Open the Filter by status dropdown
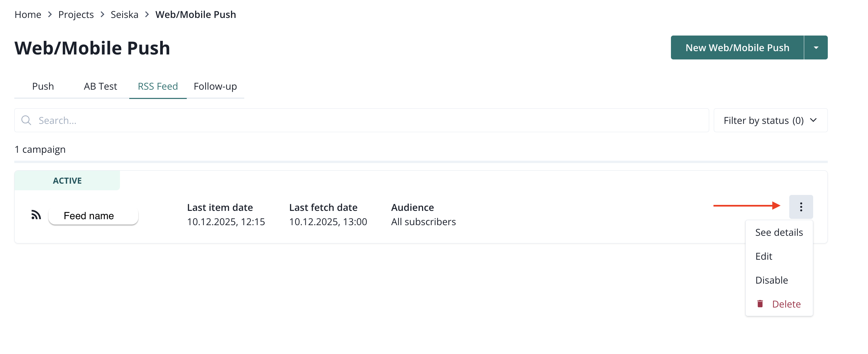Viewport: 868px width, 354px height. pos(770,120)
